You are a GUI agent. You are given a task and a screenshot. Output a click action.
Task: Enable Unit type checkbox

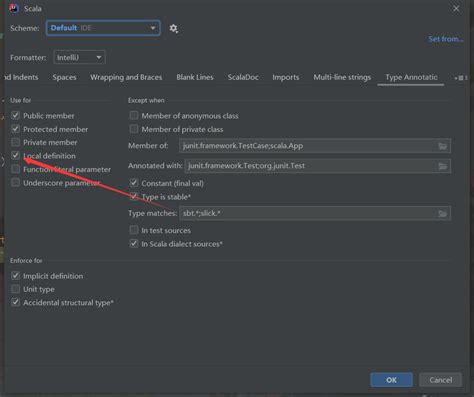point(15,289)
